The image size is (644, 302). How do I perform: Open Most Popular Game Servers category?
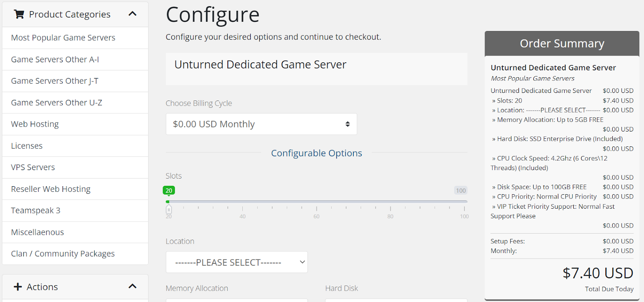point(75,38)
